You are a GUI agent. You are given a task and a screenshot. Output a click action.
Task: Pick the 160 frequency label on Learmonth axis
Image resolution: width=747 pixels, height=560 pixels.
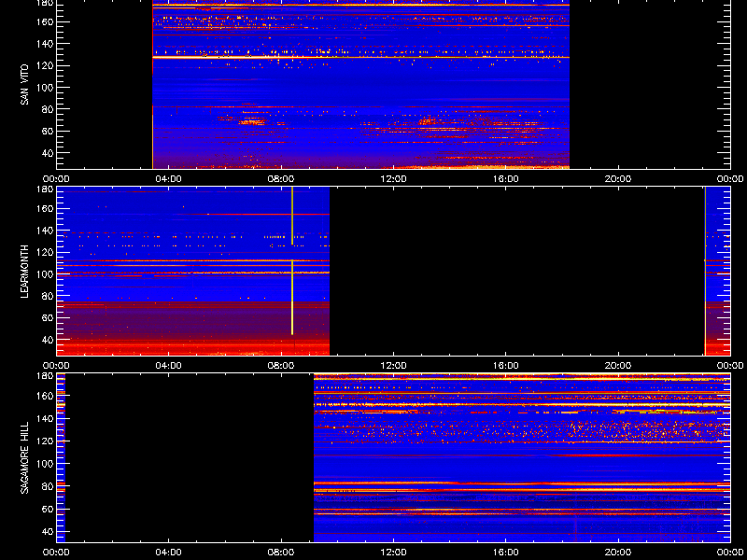(46, 208)
